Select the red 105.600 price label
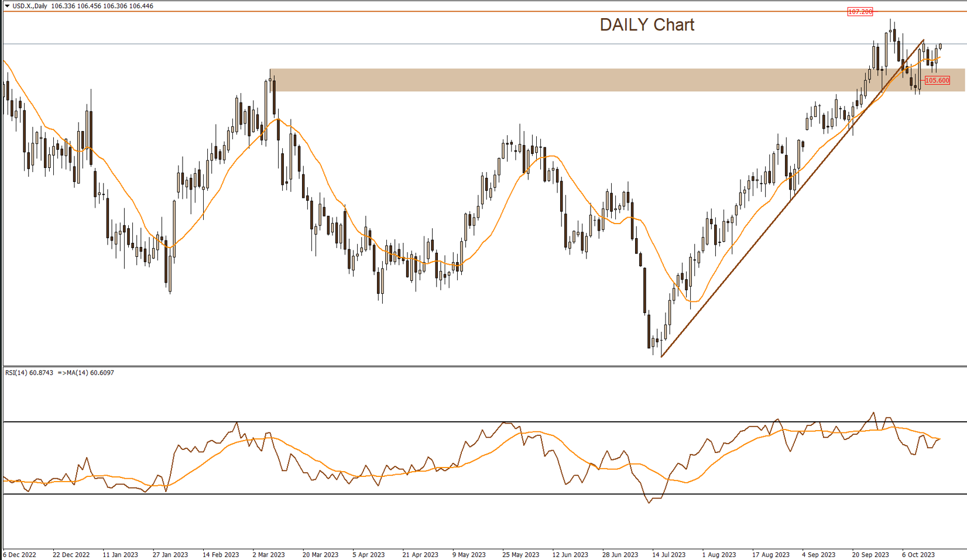The image size is (967, 560). (x=937, y=81)
